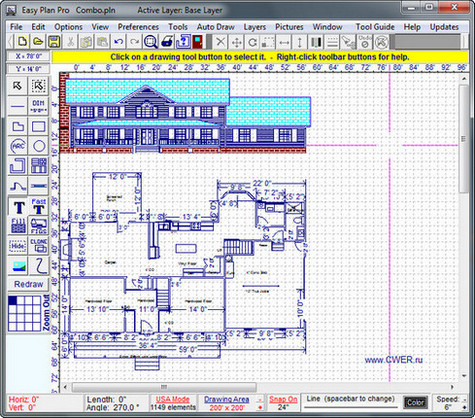Click the Copy icon in the toolbar
This screenshot has height=418, width=475.
(86, 42)
